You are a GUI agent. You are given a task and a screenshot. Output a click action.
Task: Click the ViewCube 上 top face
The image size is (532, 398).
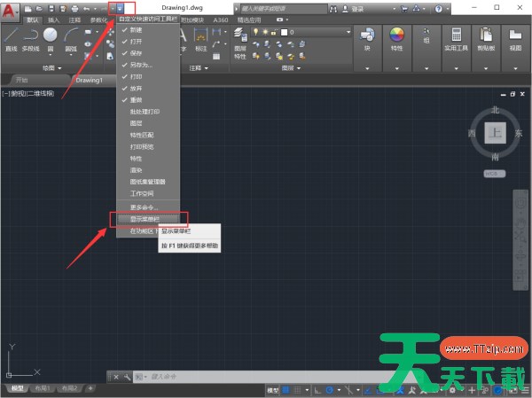point(496,133)
